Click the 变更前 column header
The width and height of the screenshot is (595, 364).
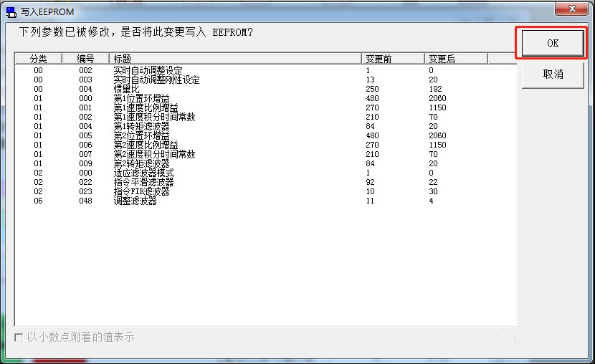[x=393, y=59]
